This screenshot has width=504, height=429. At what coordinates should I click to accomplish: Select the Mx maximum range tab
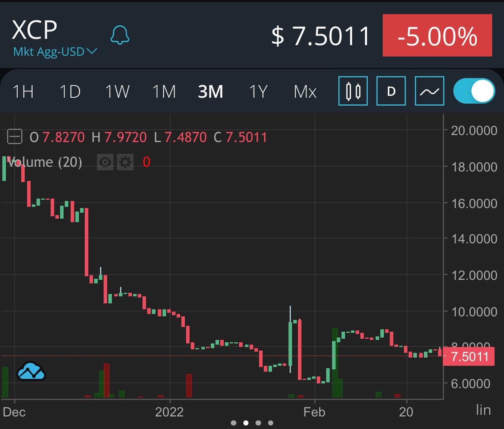click(x=305, y=92)
